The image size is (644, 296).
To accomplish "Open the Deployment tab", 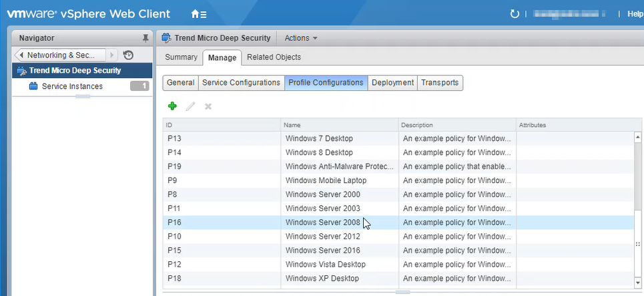I will click(392, 83).
